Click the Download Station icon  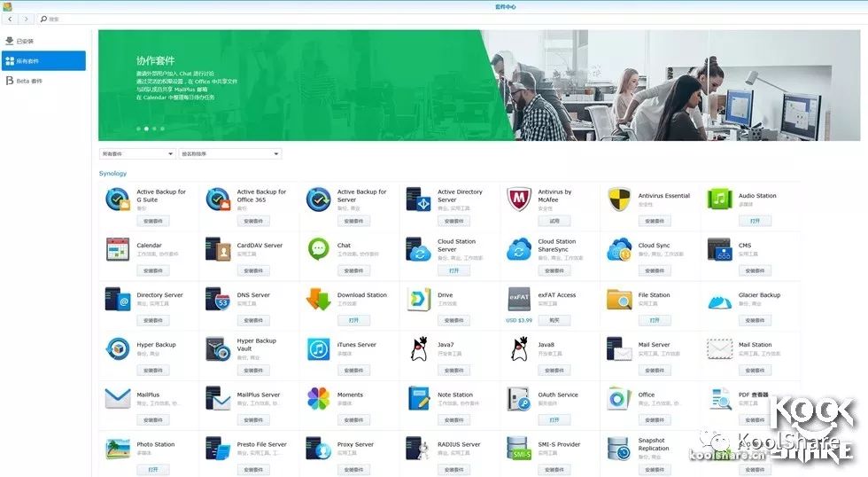tap(318, 299)
